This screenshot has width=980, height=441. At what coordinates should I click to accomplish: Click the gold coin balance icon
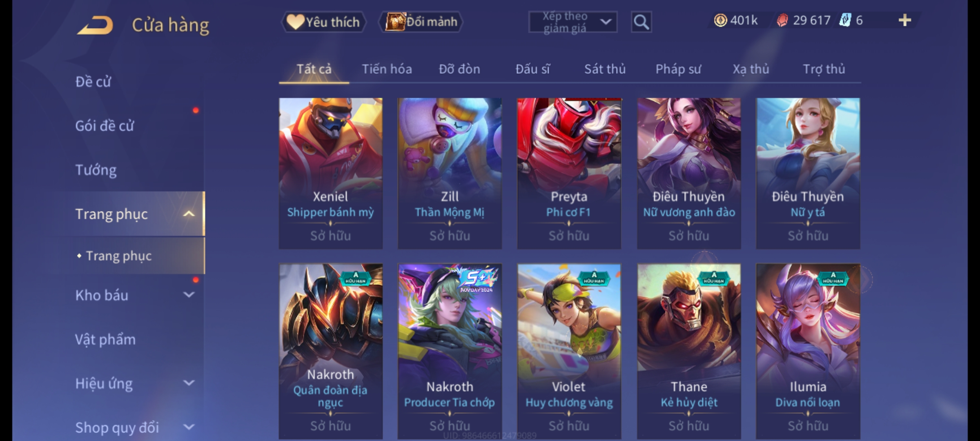coord(720,20)
